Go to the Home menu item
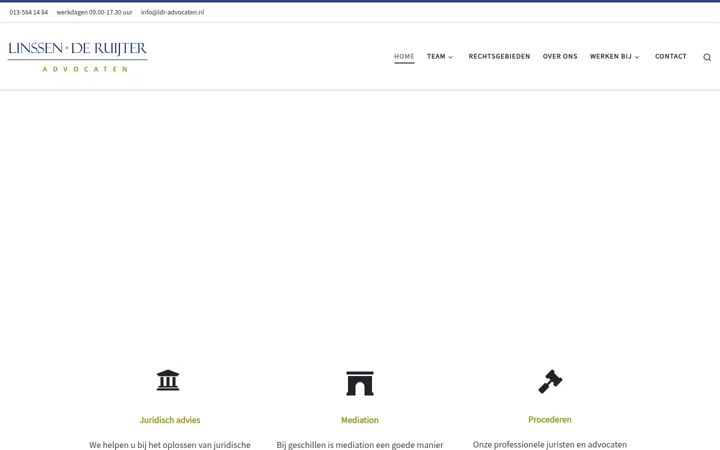This screenshot has height=450, width=720. click(404, 56)
